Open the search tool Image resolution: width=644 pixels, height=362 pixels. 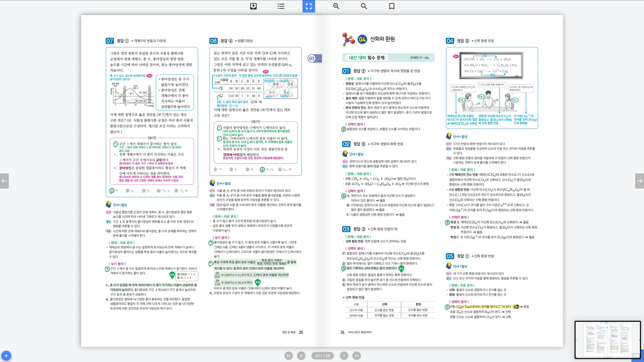pos(364,6)
